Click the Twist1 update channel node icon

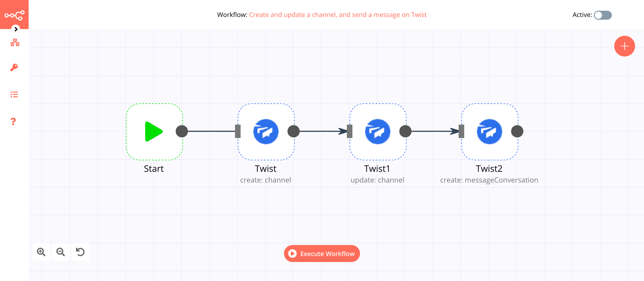pyautogui.click(x=377, y=131)
